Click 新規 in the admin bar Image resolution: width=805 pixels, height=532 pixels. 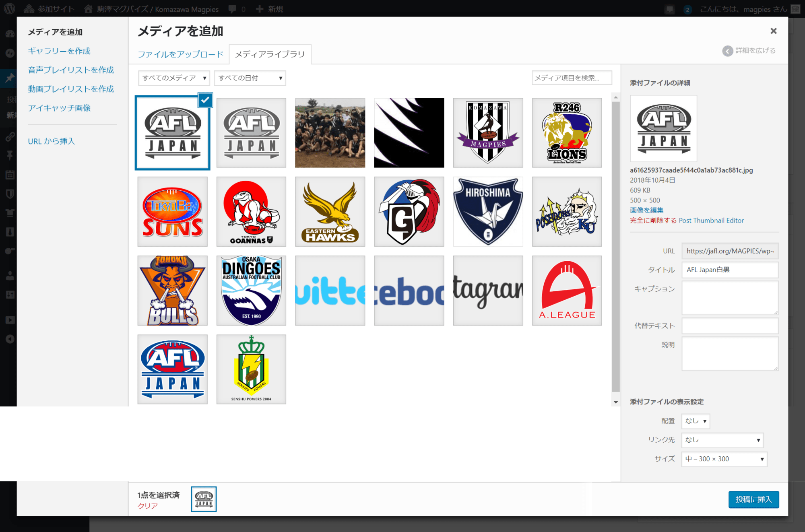coord(269,9)
